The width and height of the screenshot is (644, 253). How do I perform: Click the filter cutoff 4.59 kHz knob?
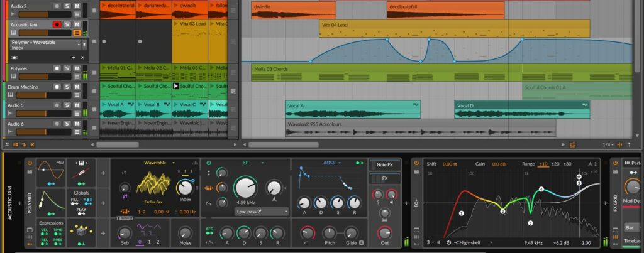point(247,188)
